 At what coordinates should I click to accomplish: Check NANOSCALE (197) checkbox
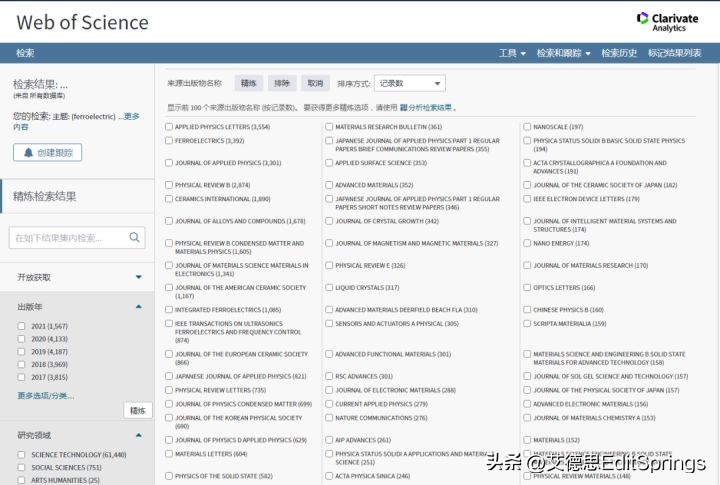click(527, 126)
